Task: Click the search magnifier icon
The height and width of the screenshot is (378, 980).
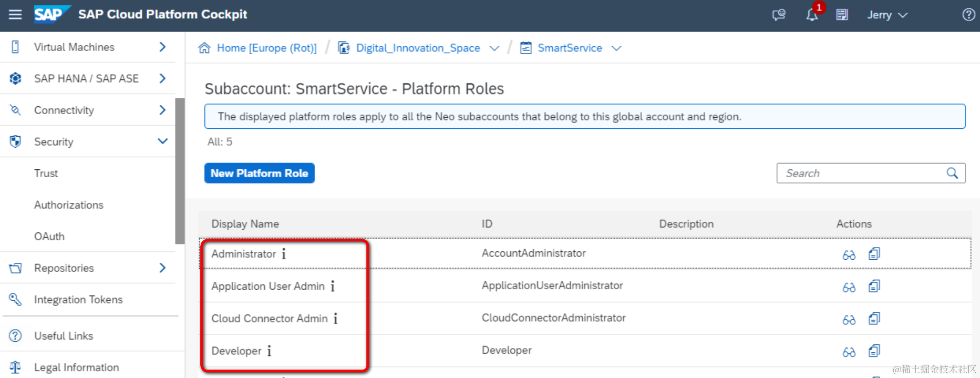Action: tap(952, 173)
